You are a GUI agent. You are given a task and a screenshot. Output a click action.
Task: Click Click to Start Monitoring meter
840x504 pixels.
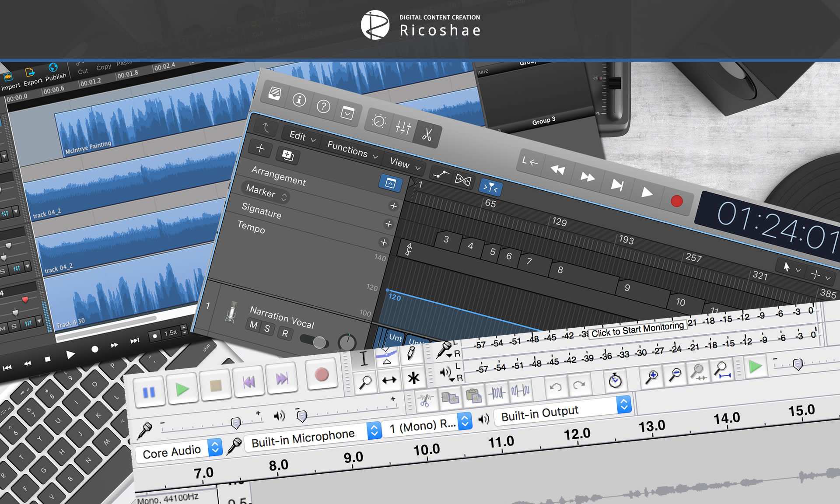coord(637,330)
